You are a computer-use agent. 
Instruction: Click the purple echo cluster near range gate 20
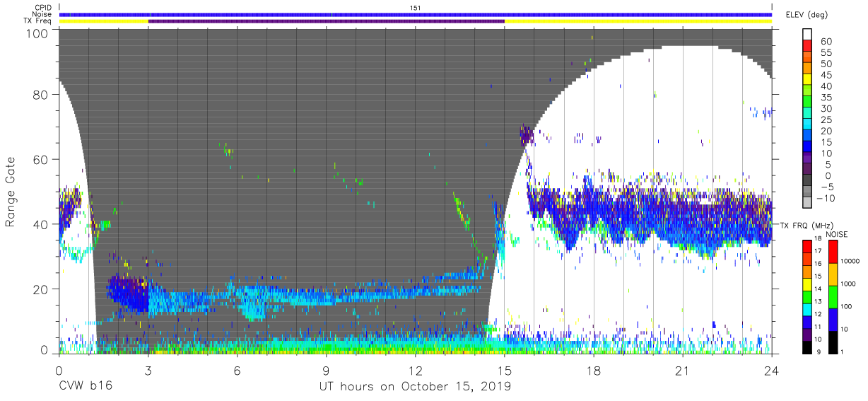[x=127, y=293]
